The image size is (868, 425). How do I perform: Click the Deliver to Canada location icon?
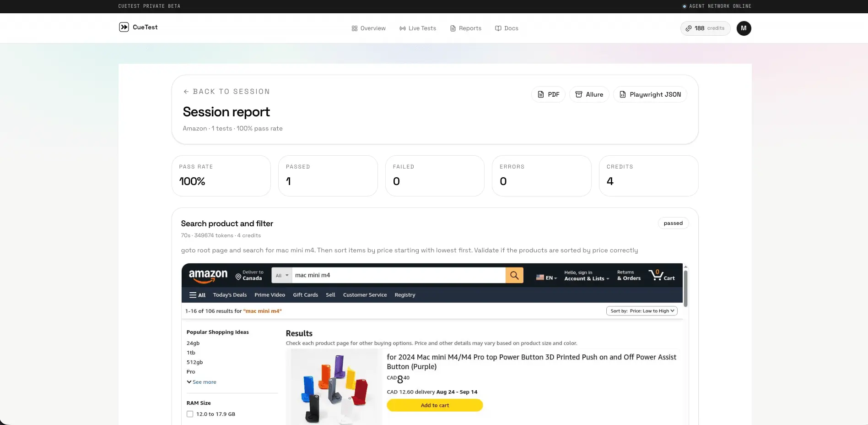point(238,277)
